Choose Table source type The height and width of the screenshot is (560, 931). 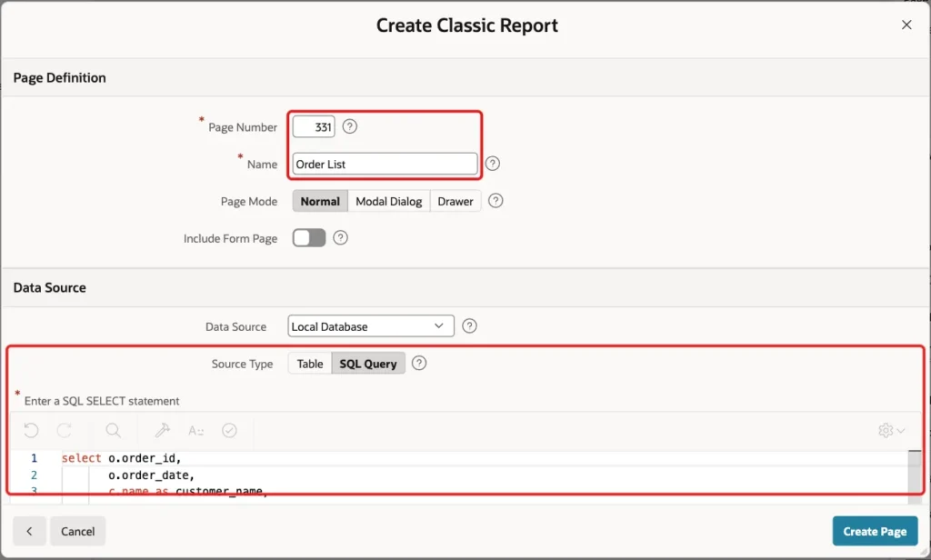click(x=310, y=364)
